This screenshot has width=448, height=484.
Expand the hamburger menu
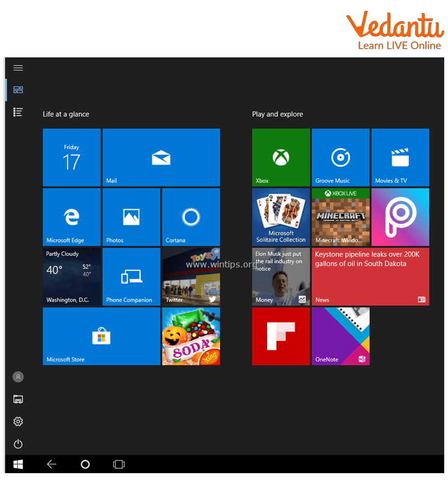(x=18, y=68)
